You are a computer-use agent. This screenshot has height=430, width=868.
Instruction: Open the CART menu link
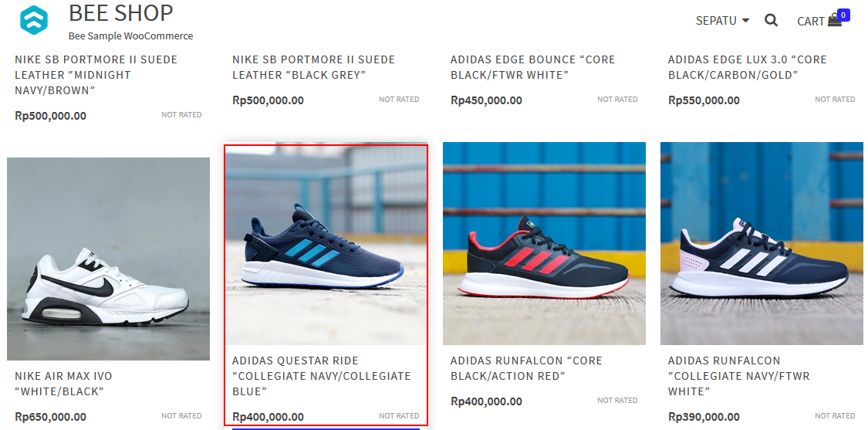point(811,21)
